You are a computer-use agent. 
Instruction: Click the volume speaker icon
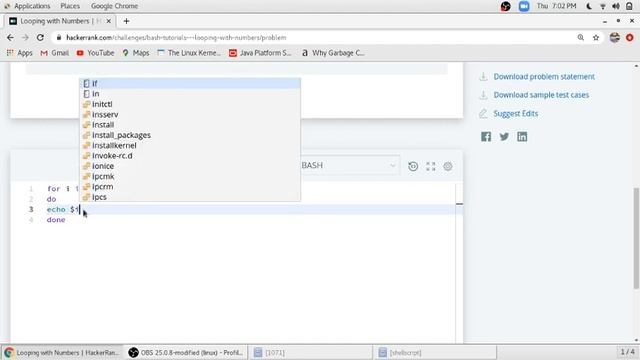point(616,6)
